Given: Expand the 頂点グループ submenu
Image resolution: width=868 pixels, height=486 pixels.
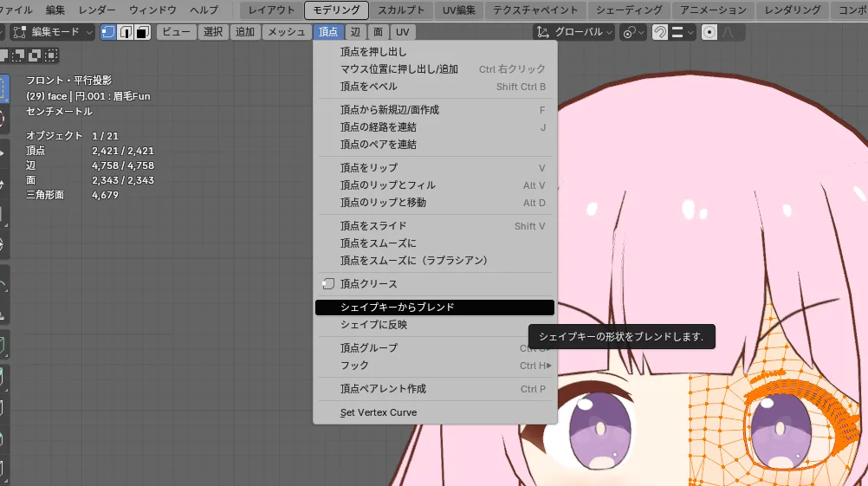Looking at the screenshot, I should click(435, 347).
